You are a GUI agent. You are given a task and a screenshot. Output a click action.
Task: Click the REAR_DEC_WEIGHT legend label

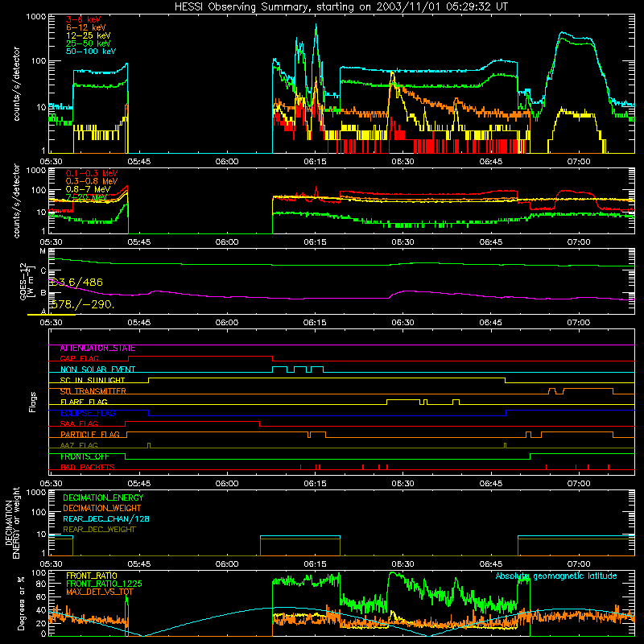pos(99,530)
